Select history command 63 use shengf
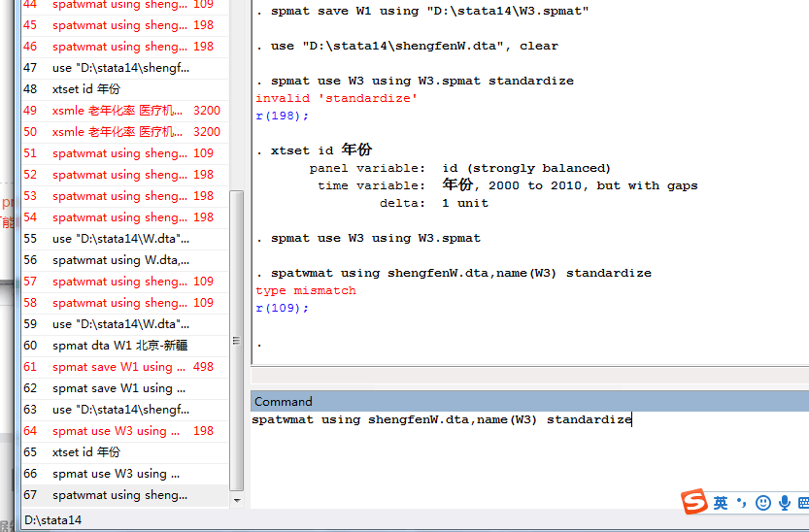Screen dimensions: 809x532 pyautogui.click(x=125, y=410)
